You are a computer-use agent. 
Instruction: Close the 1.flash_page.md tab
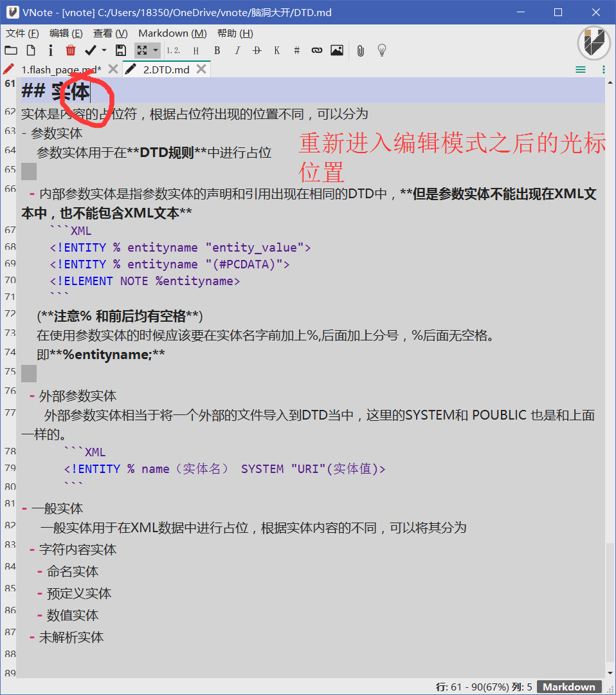[113, 69]
